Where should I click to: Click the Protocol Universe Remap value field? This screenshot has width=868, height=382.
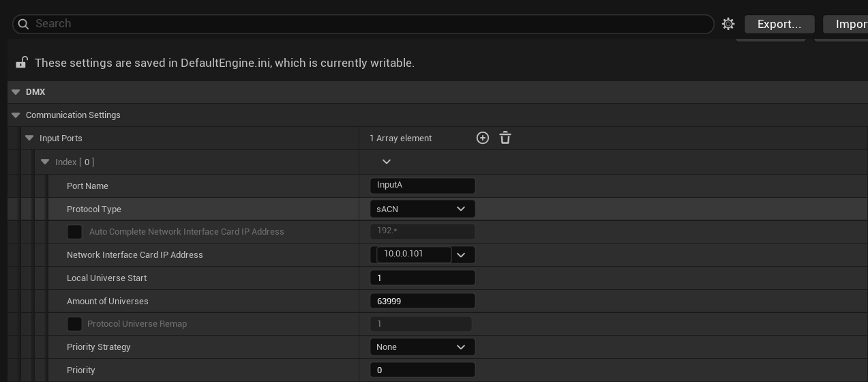(x=421, y=323)
